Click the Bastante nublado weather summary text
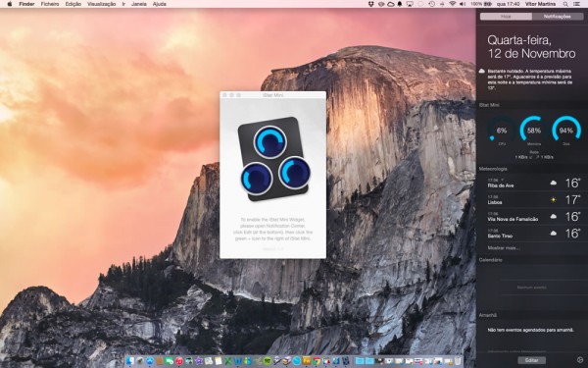Screen dimensions: 588x368 click(x=530, y=79)
